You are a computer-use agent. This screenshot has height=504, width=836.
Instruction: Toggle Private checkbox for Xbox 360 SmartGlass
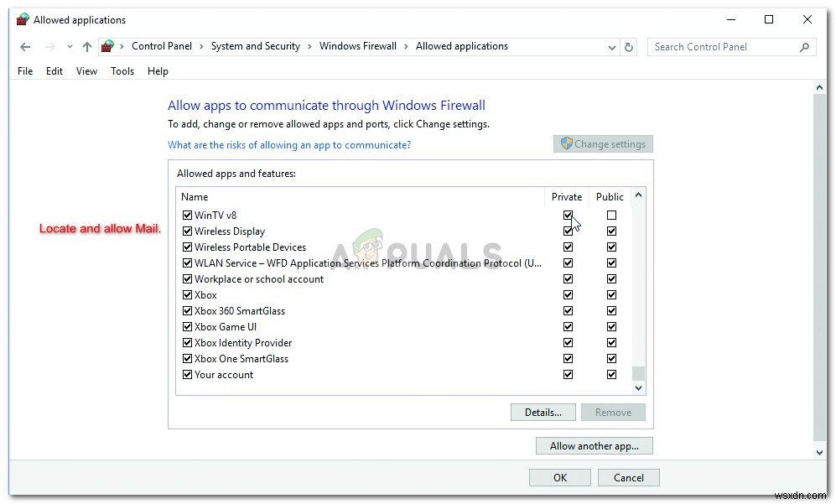pyautogui.click(x=568, y=311)
